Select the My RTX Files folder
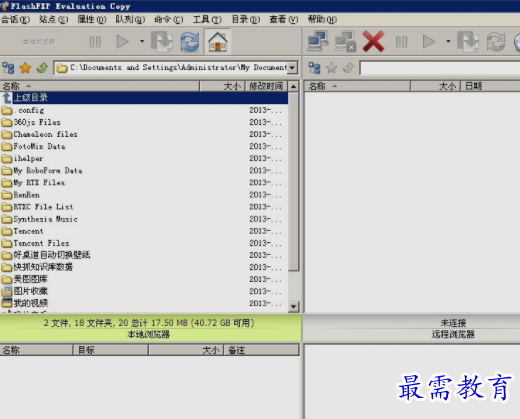520x419 pixels. [144, 183]
